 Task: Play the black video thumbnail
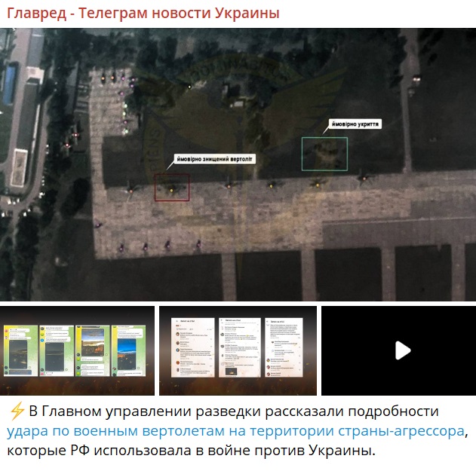[398, 350]
